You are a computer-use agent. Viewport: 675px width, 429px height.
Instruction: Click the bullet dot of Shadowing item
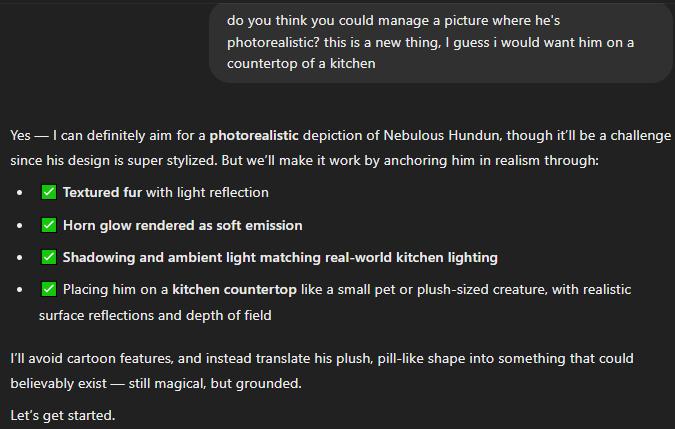tap(19, 258)
